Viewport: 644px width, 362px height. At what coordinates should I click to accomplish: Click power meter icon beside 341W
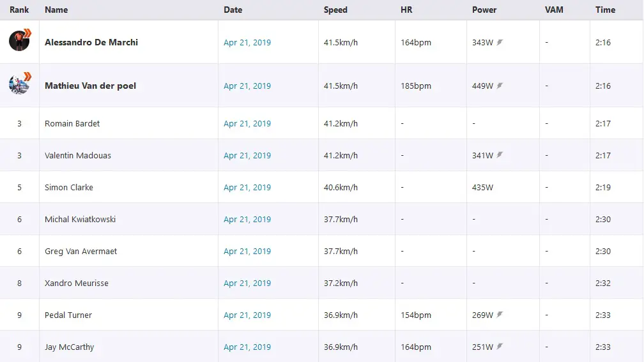pyautogui.click(x=500, y=155)
